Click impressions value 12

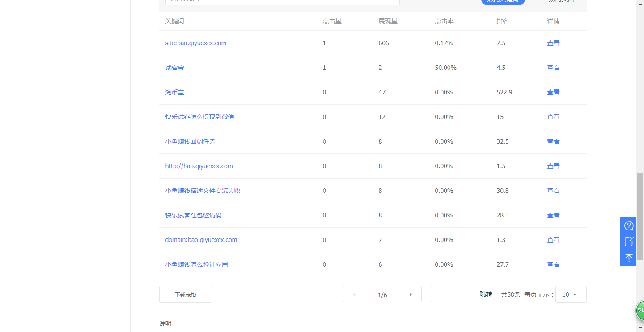[x=382, y=117]
